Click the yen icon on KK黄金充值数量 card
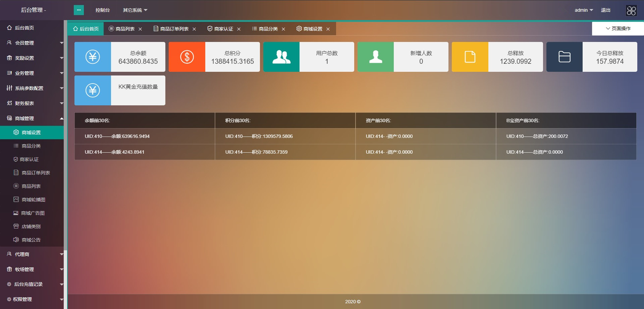The width and height of the screenshot is (644, 309). point(93,91)
